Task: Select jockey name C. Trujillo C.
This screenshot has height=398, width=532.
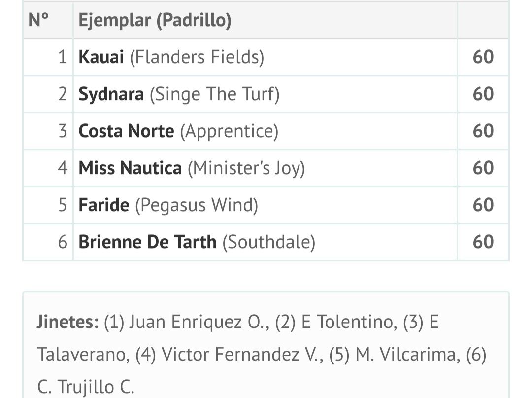Action: point(85,386)
